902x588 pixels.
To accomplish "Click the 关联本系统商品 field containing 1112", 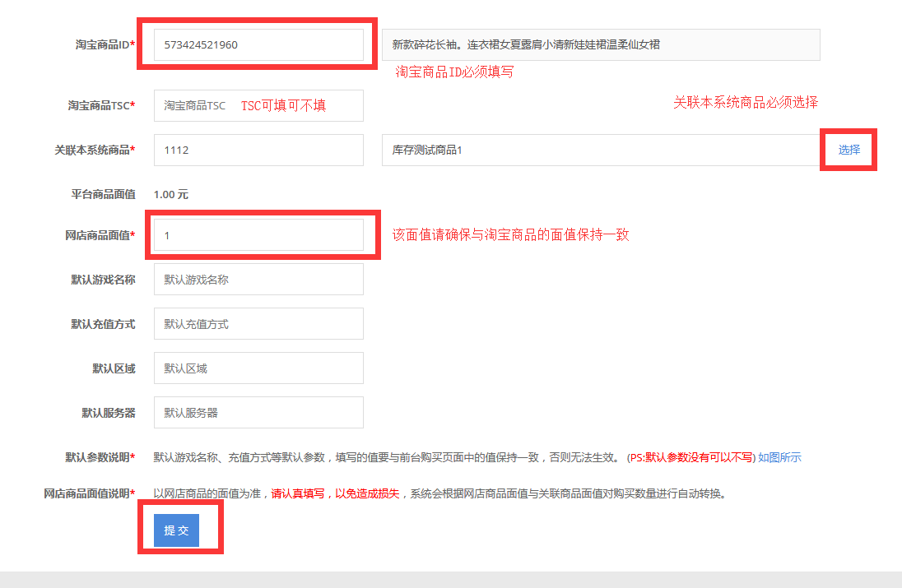I will point(258,150).
